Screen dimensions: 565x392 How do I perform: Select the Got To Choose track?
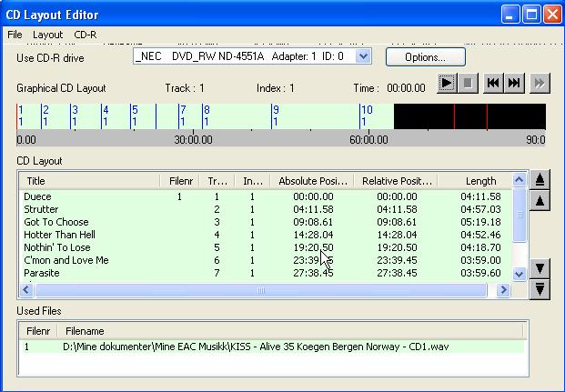(x=266, y=222)
